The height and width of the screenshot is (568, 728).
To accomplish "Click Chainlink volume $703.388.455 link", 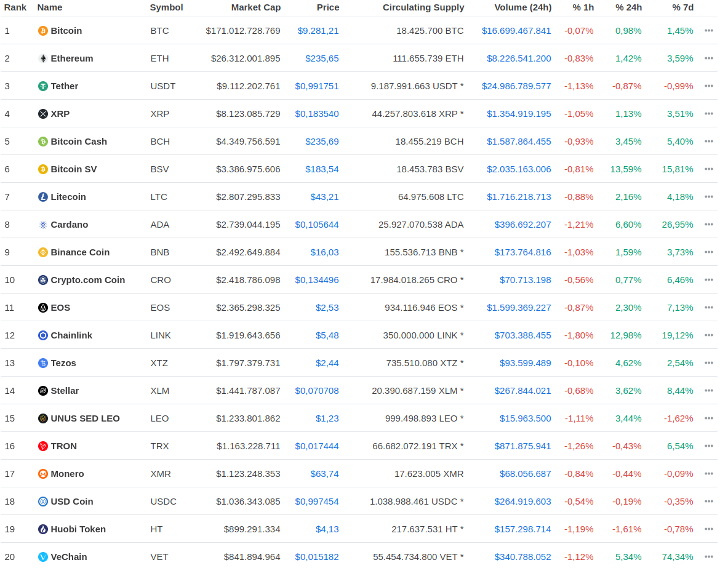I will tap(523, 335).
